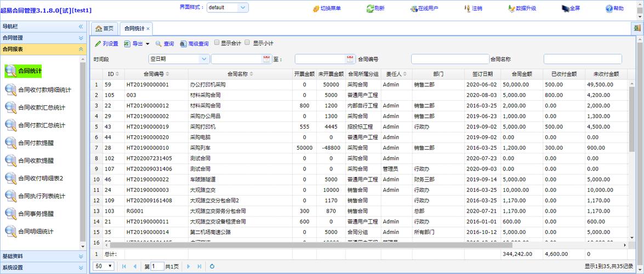Select 大观路立交 contract row

[359, 190]
